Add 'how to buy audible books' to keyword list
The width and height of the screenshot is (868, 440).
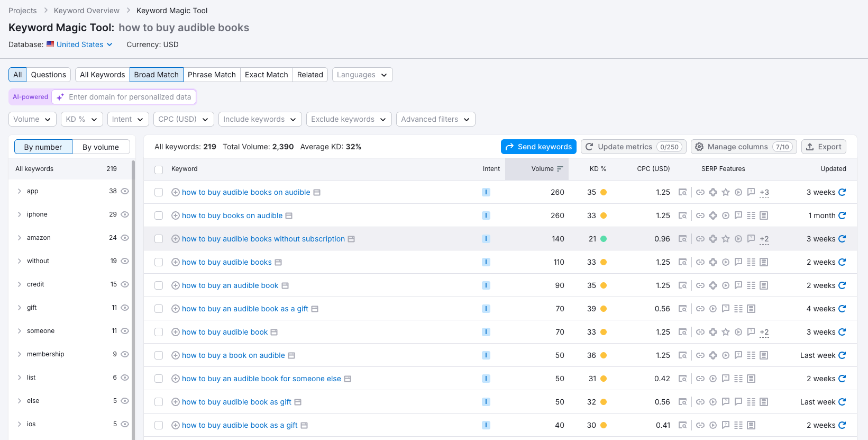click(x=176, y=262)
